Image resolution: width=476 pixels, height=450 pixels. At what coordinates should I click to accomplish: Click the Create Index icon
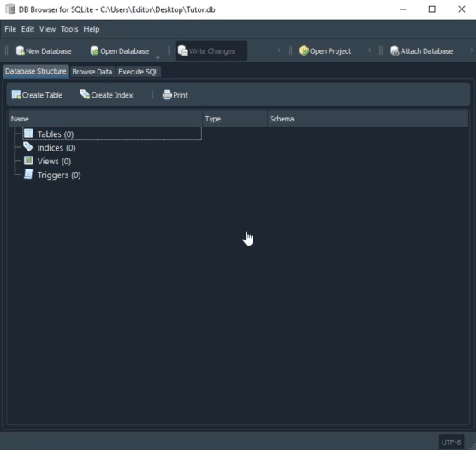click(x=85, y=95)
